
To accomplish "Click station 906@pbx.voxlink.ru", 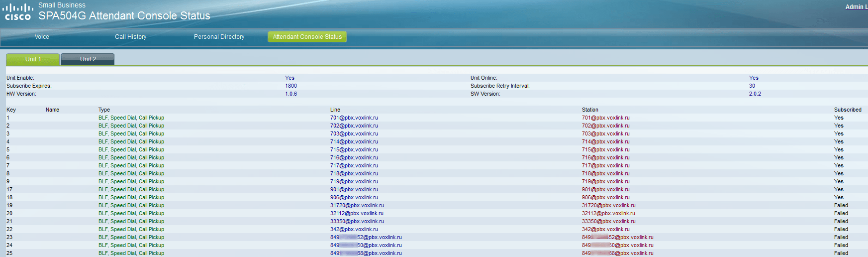I will point(606,197).
